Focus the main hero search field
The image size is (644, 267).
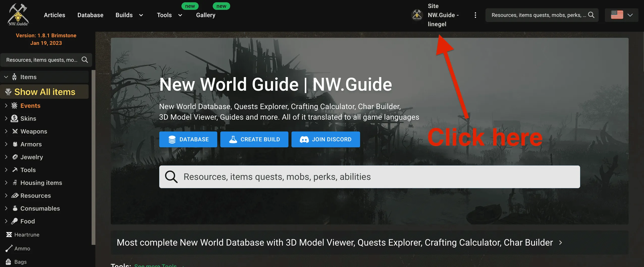(x=369, y=177)
